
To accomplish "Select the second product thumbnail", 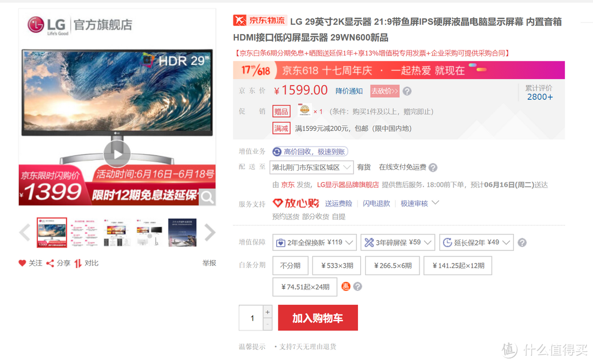I will click(85, 232).
